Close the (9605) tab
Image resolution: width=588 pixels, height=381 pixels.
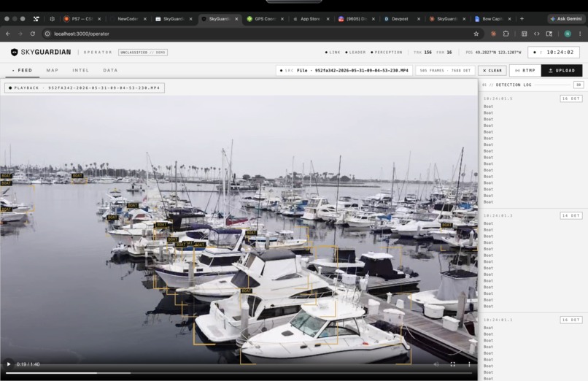click(373, 19)
